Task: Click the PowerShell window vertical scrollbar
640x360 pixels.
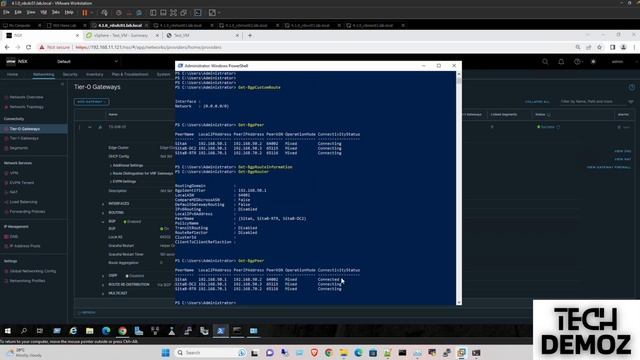Action: coord(459,188)
